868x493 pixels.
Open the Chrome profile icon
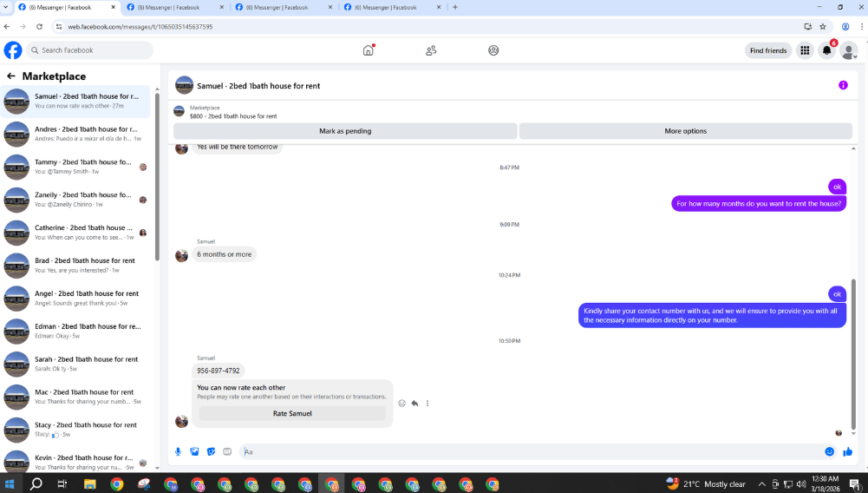pos(845,27)
